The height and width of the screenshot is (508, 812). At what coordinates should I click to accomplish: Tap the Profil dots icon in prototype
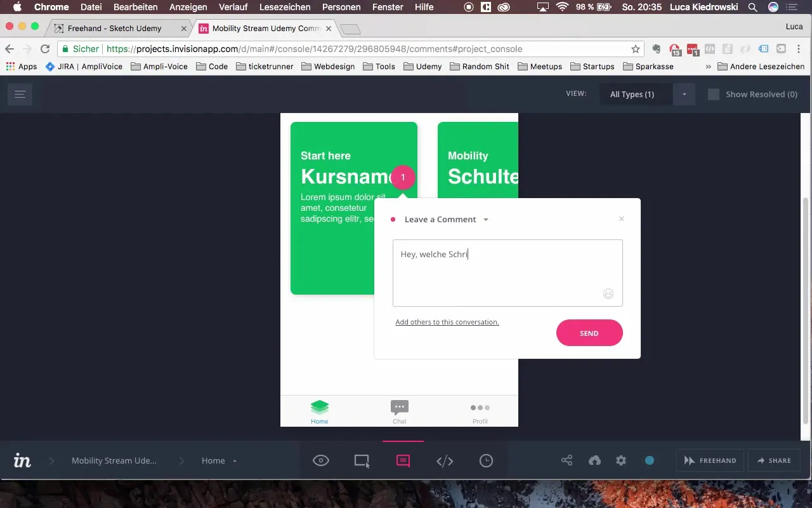(480, 408)
